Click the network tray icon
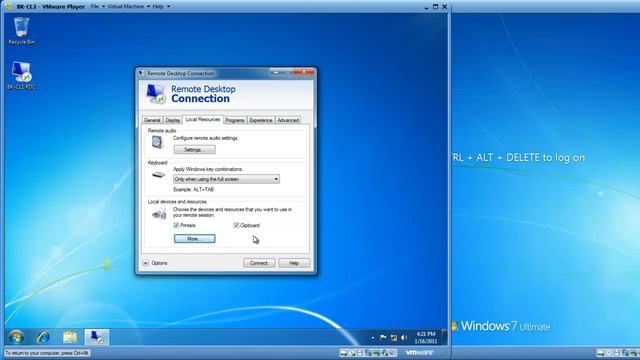The height and width of the screenshot is (360, 640). coord(393,338)
